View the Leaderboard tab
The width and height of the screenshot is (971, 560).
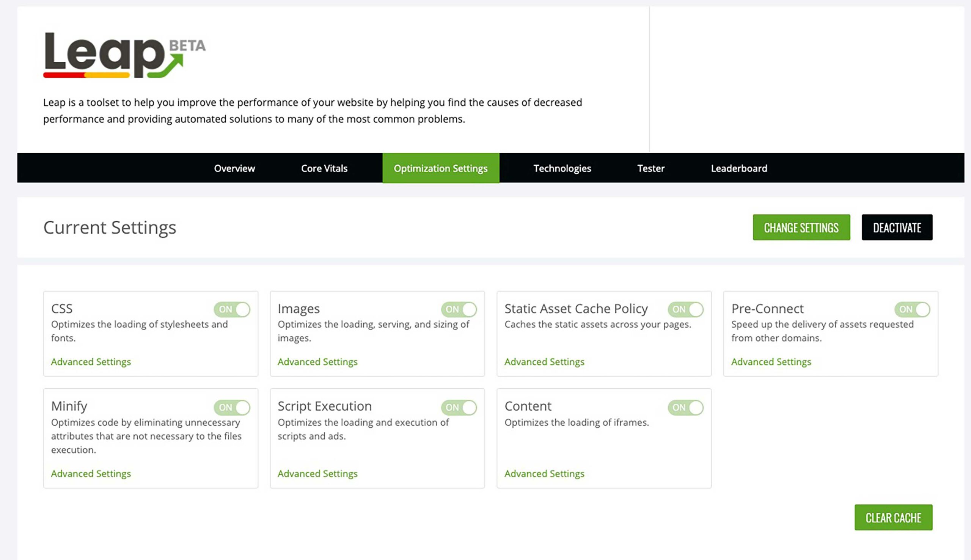pyautogui.click(x=738, y=168)
